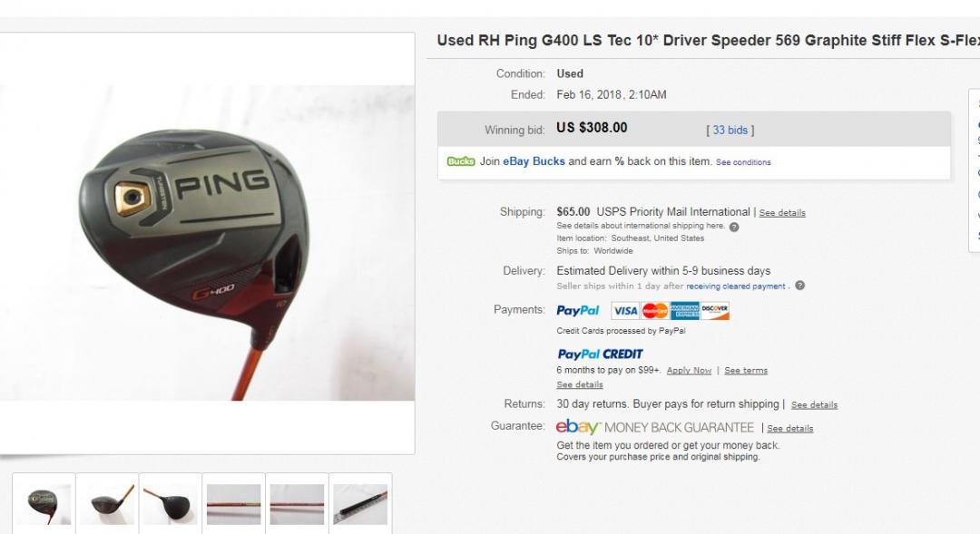Open See details for the returns policy

[814, 404]
